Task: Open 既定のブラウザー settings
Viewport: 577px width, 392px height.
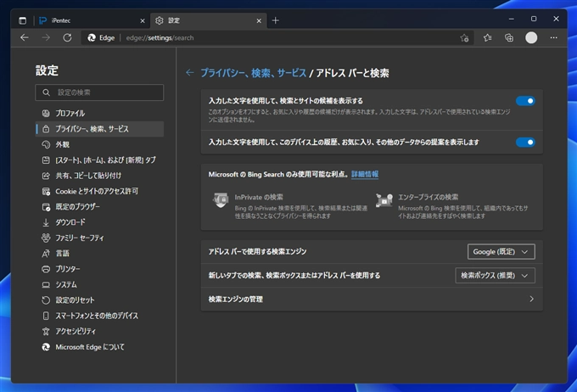Action: point(99,207)
